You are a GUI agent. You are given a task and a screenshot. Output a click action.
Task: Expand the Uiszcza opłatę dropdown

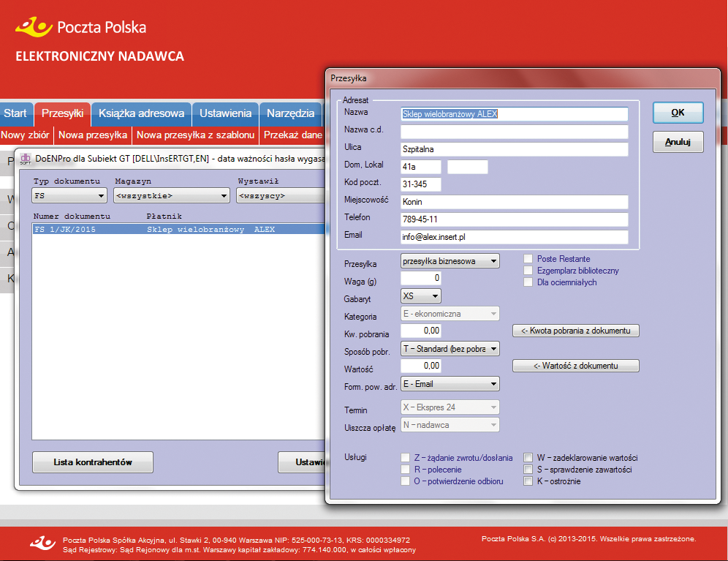(450, 425)
